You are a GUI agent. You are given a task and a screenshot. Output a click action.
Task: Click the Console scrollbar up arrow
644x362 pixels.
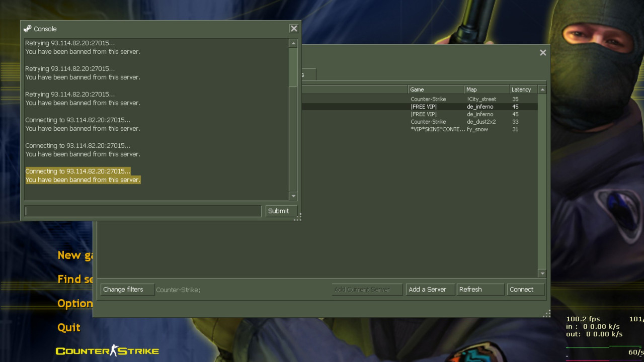coord(293,43)
